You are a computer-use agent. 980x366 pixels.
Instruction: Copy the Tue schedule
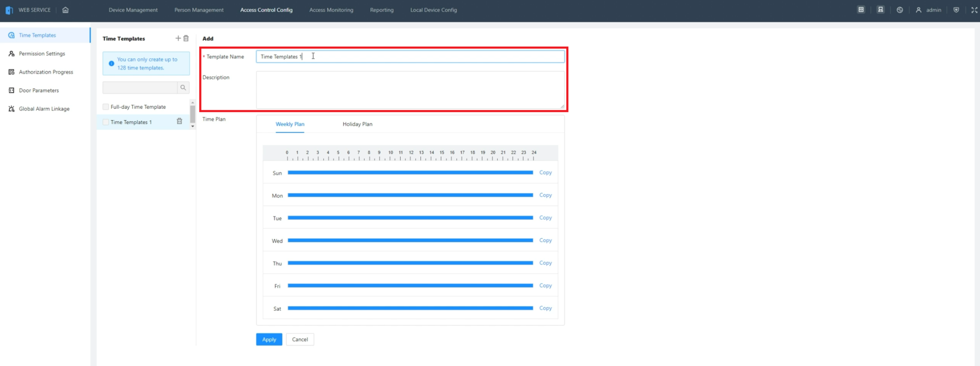546,218
